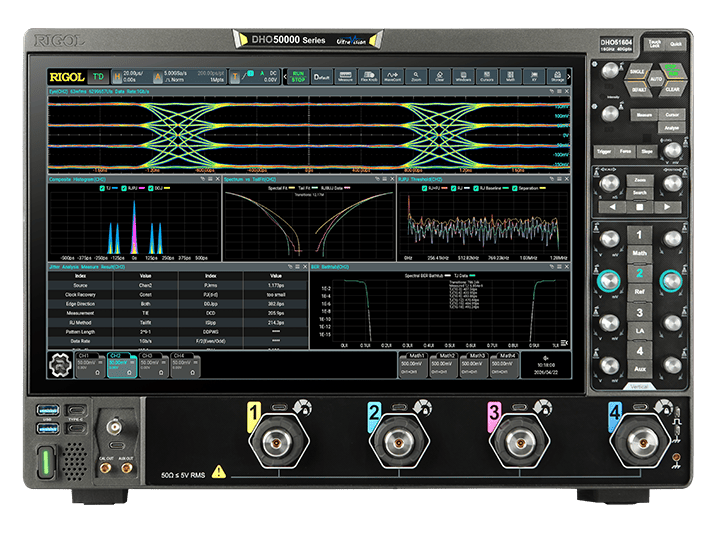This screenshot has height=541, width=716.
Task: Open the BER Bathtub window menu icon
Action: (559, 267)
